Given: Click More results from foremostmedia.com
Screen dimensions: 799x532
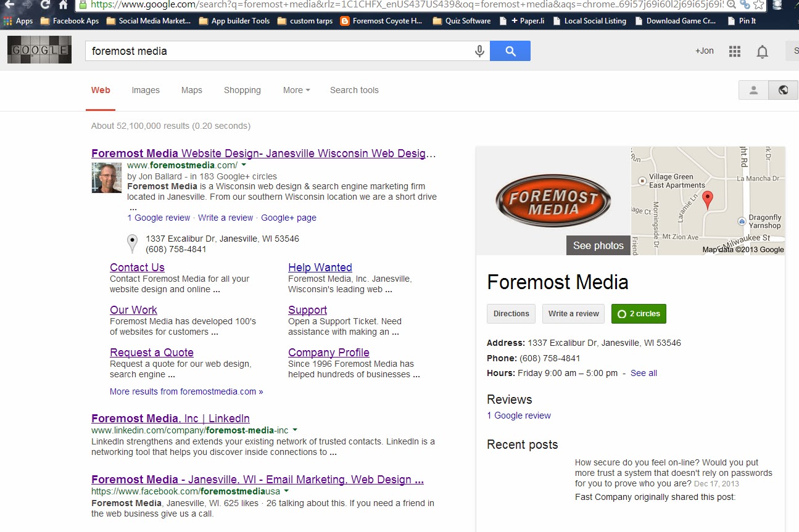Looking at the screenshot, I should click(186, 391).
